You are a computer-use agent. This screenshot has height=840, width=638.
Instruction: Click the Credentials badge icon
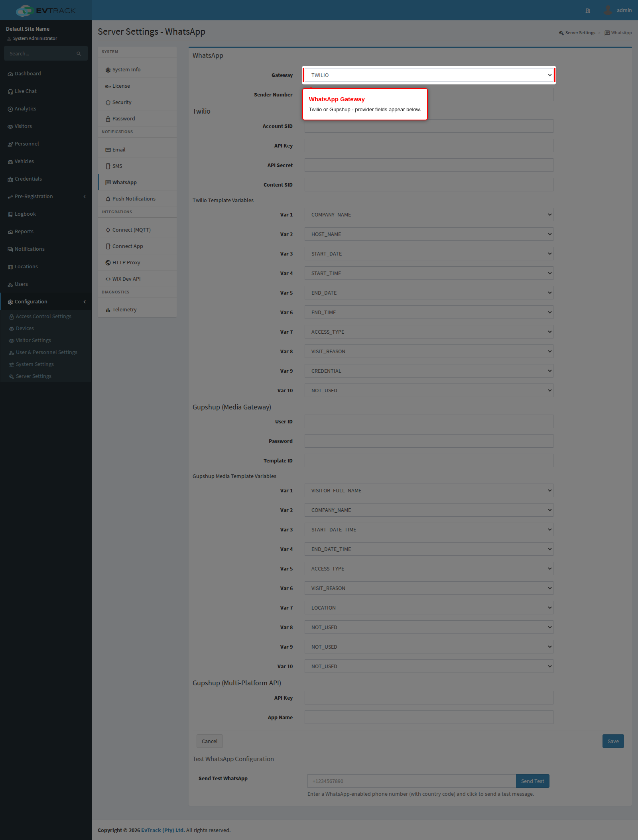point(10,179)
